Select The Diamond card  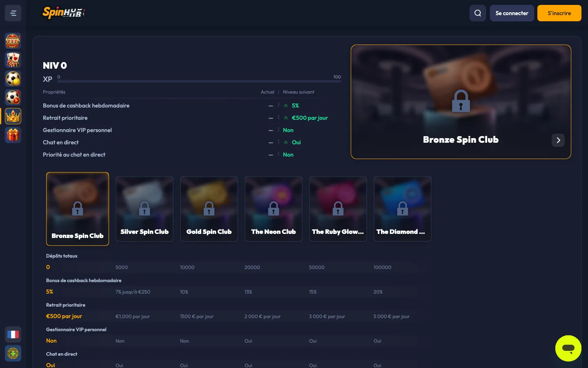click(x=403, y=209)
